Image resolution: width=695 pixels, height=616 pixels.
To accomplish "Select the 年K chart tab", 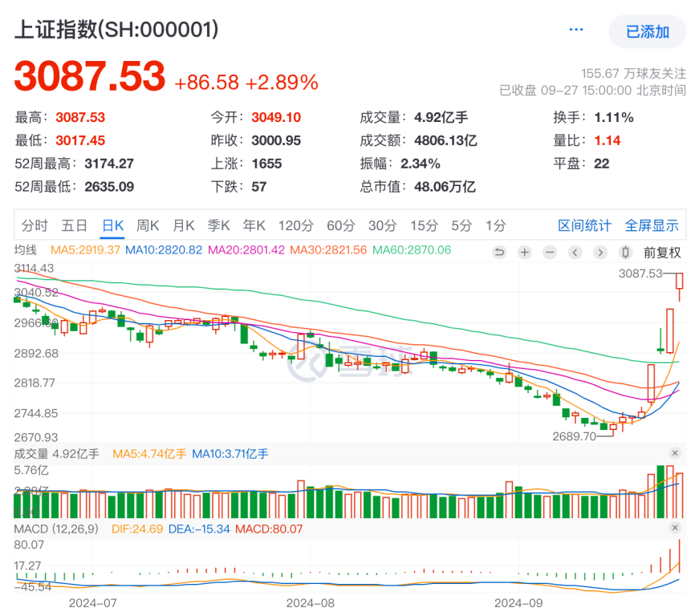I will click(x=254, y=225).
